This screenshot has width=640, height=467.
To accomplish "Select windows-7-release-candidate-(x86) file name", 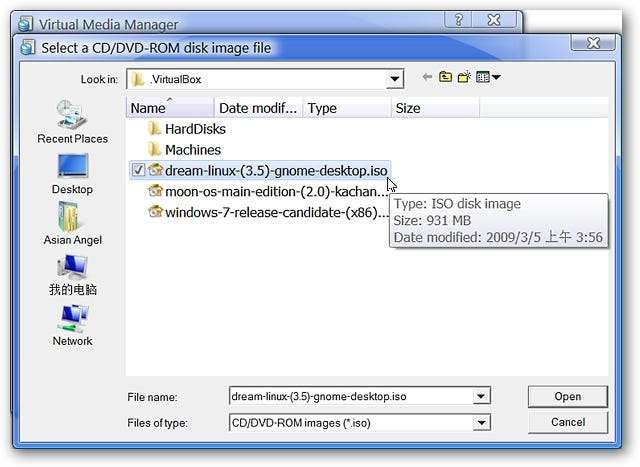I will (x=276, y=212).
